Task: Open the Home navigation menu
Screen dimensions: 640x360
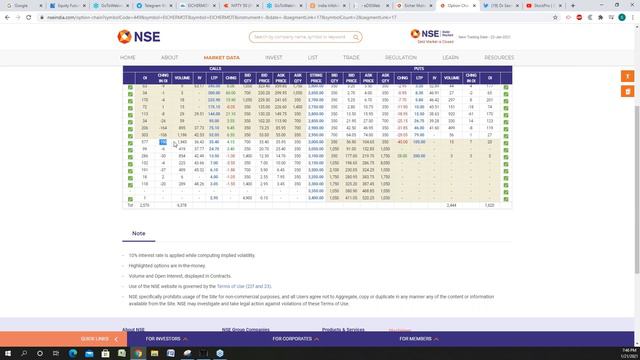Action: point(128,58)
